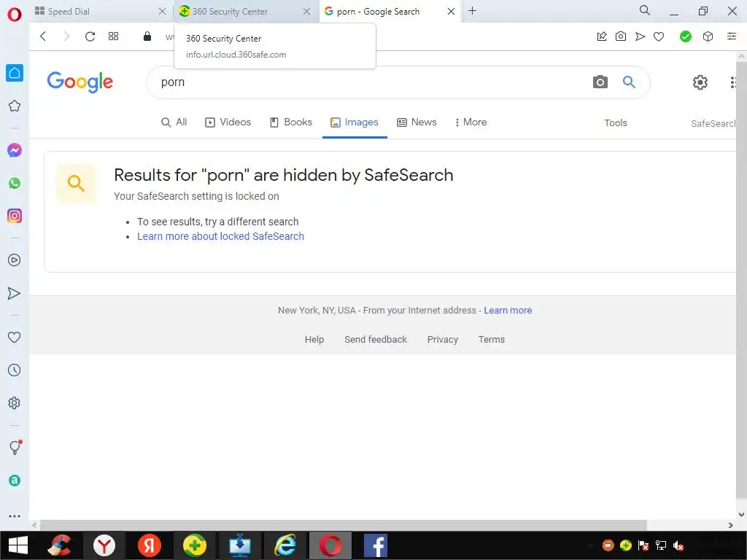Open the sidebar heart pinboards icon
The image size is (747, 560).
tap(15, 337)
